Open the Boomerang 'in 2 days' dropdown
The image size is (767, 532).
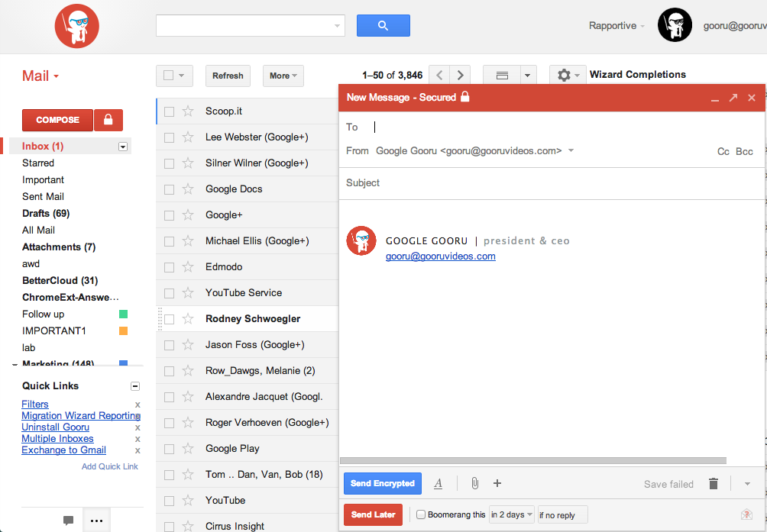pos(512,514)
